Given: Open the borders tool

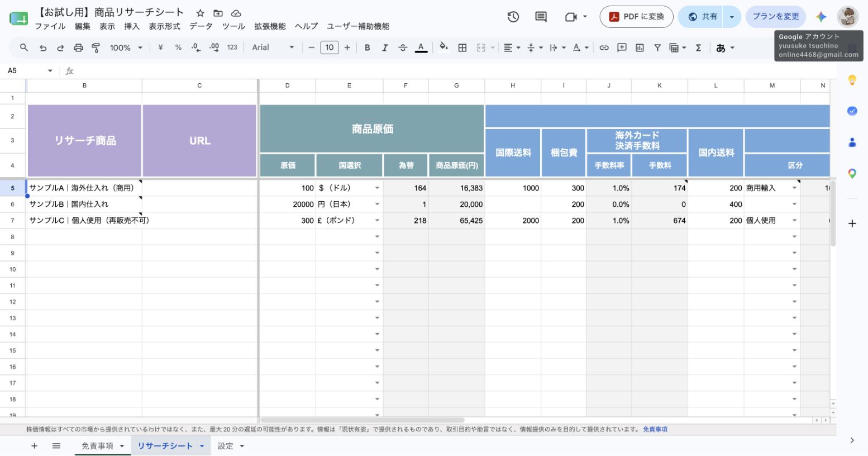Looking at the screenshot, I should pos(462,47).
